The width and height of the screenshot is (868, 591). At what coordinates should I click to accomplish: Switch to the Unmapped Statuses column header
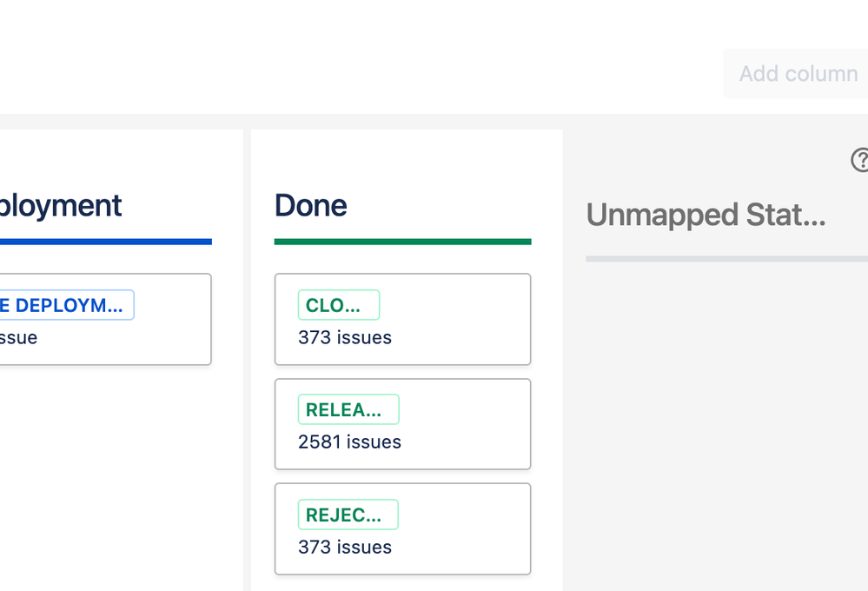coord(706,215)
